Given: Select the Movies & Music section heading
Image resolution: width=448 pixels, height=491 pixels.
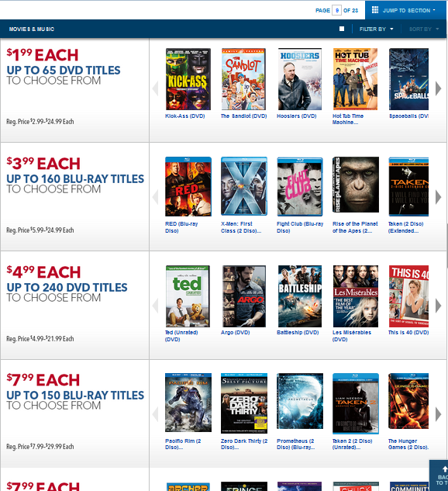Looking at the screenshot, I should [x=32, y=29].
